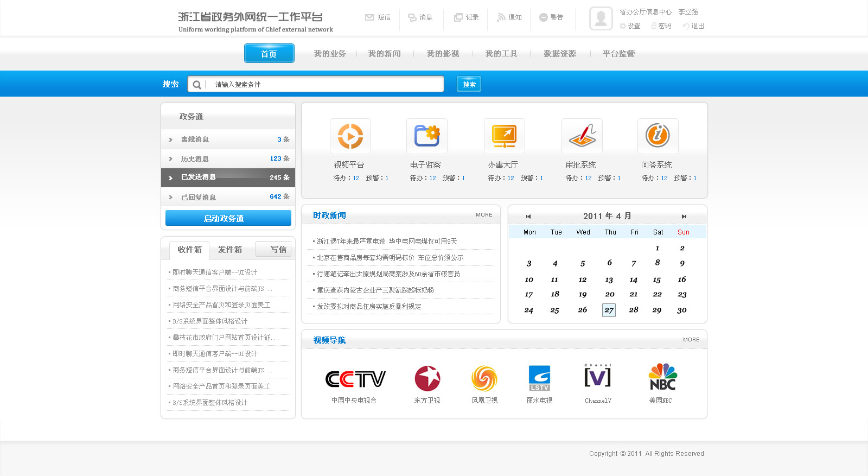Open the 东方卫视 star logo
The height and width of the screenshot is (476, 868).
click(x=427, y=378)
